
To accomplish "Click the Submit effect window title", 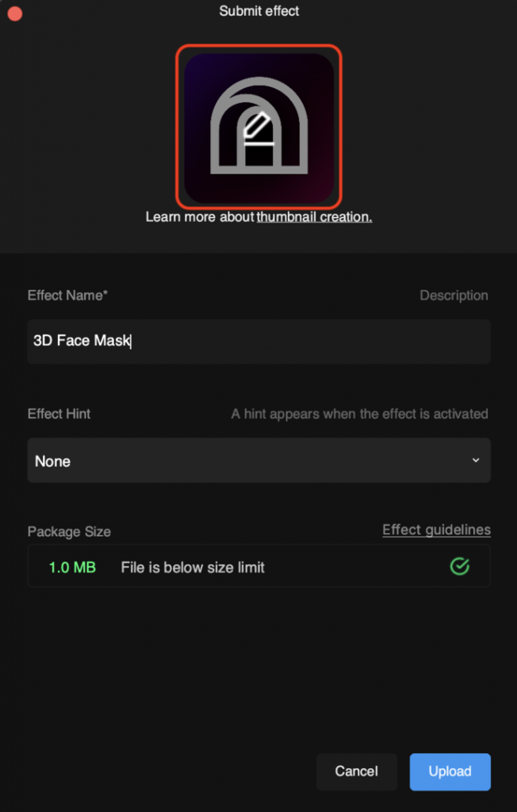I will [259, 11].
